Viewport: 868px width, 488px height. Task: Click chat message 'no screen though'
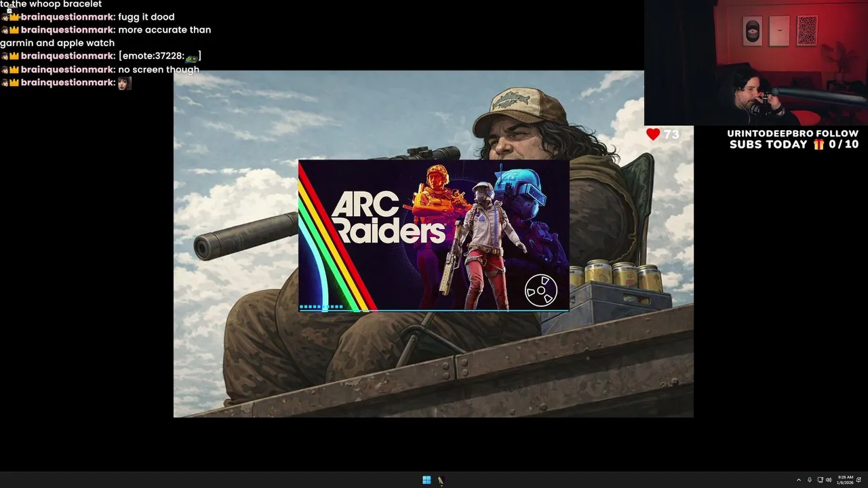click(x=159, y=70)
